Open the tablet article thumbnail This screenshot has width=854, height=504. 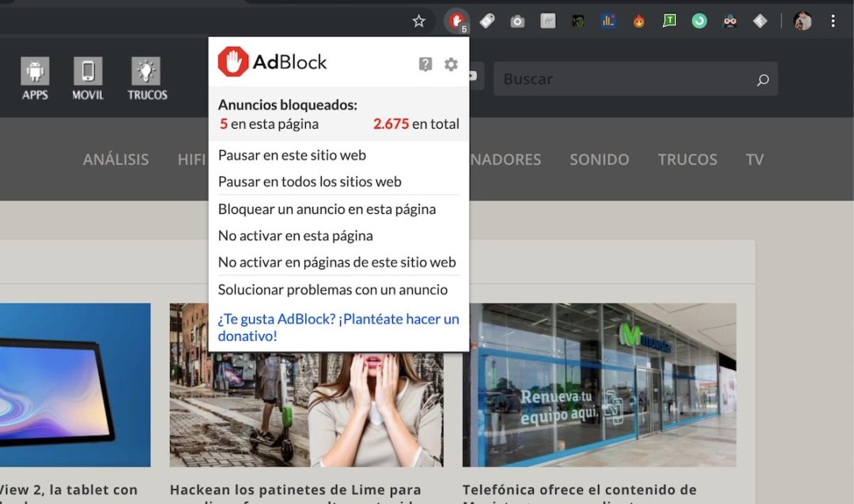[x=75, y=385]
